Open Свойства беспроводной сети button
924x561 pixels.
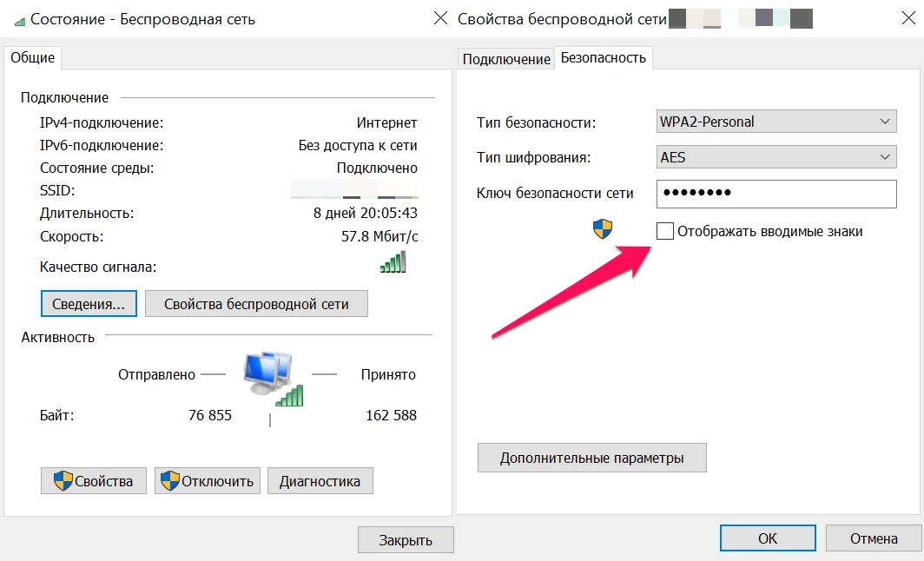tap(256, 303)
